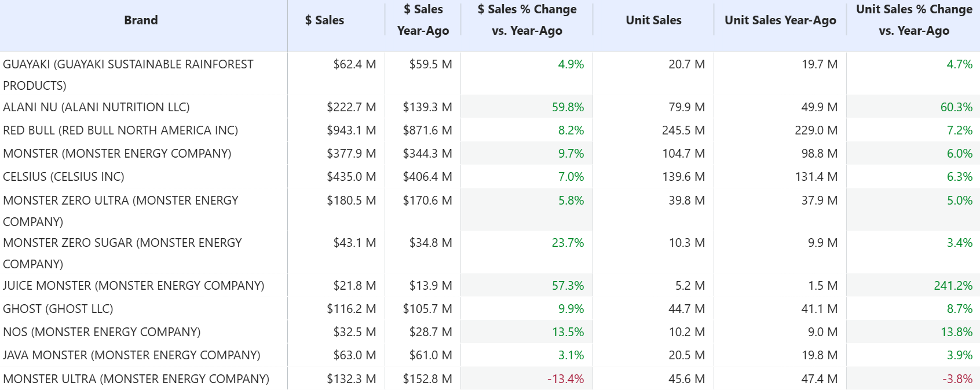This screenshot has height=390, width=980.
Task: Sort by the $ Sales column header
Action: [324, 20]
